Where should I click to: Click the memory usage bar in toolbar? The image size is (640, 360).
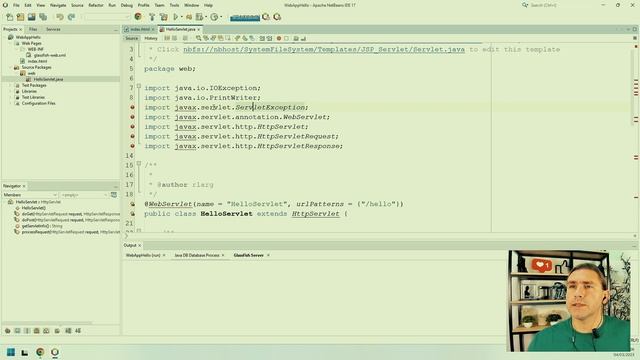pos(245,17)
